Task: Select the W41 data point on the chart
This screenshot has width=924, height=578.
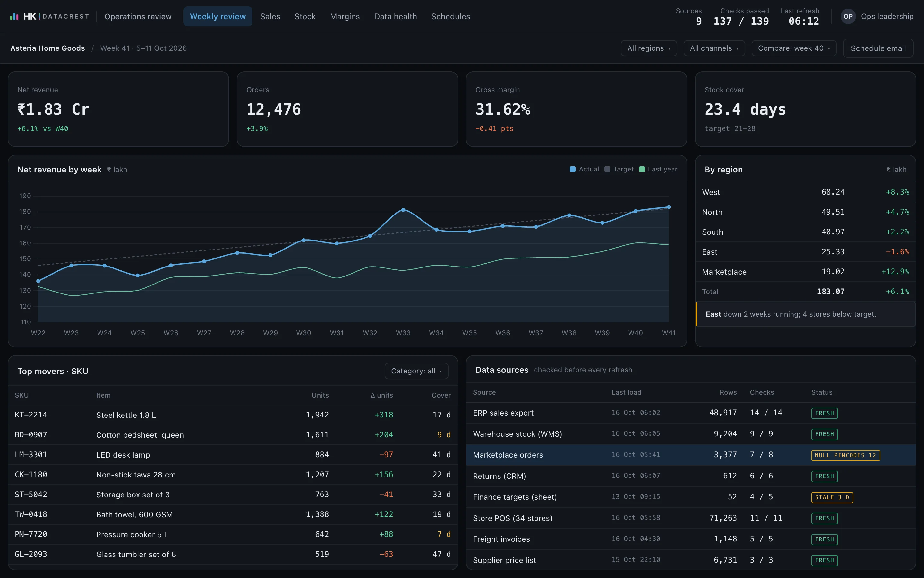Action: pos(669,207)
